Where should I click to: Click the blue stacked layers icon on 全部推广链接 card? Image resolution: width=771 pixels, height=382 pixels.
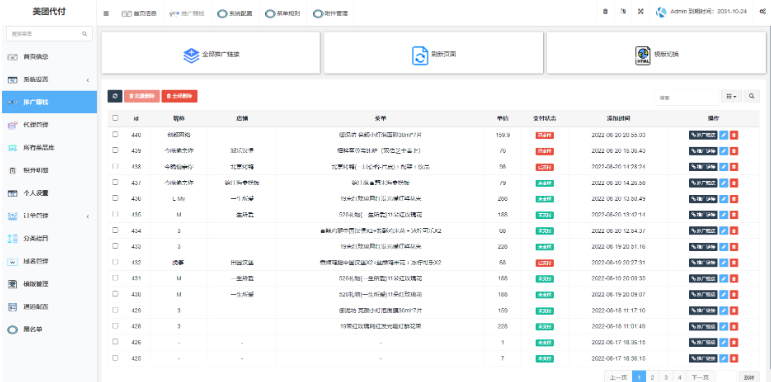click(191, 55)
